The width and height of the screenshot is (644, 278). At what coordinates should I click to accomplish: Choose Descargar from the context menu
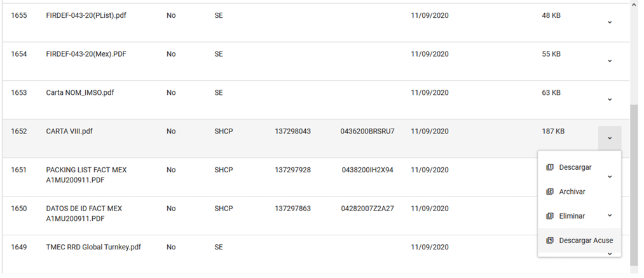coord(575,167)
